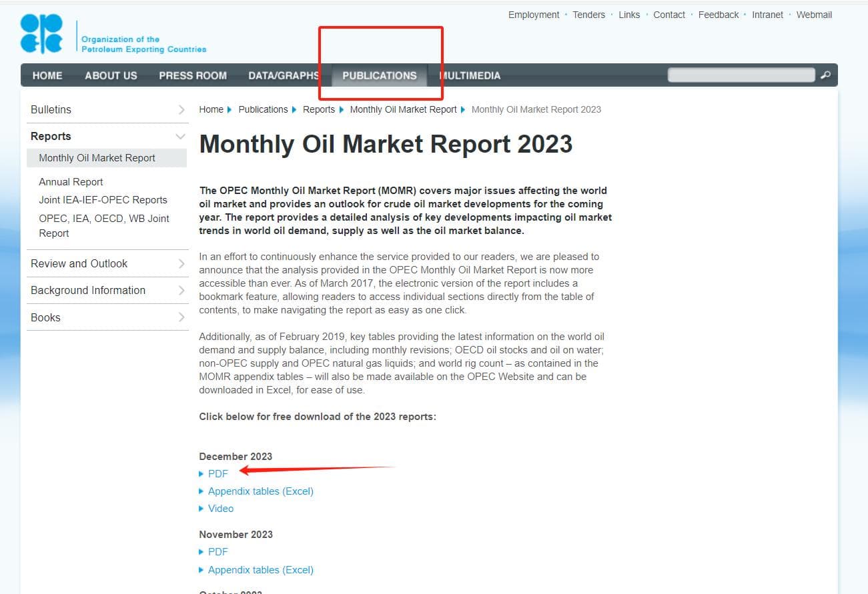Expand the Bulletins sidebar chevron
868x594 pixels.
tap(181, 109)
